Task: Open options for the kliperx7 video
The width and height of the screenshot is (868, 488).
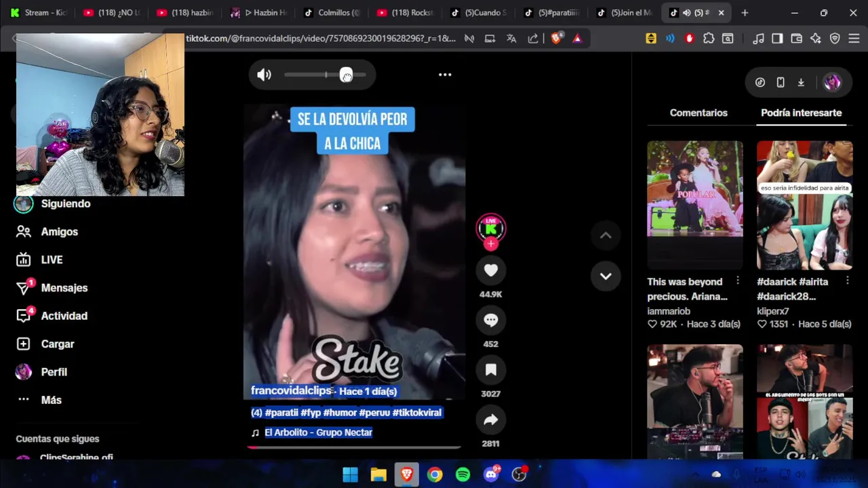Action: (x=848, y=281)
